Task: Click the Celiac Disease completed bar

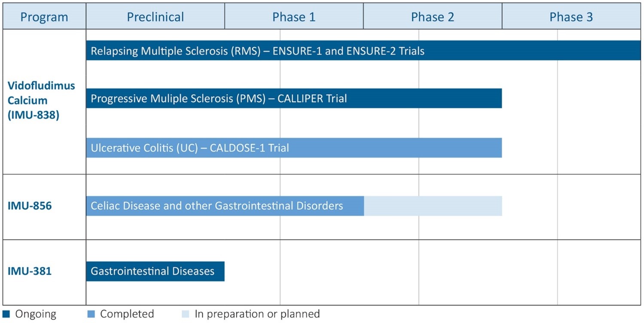Action: [225, 206]
